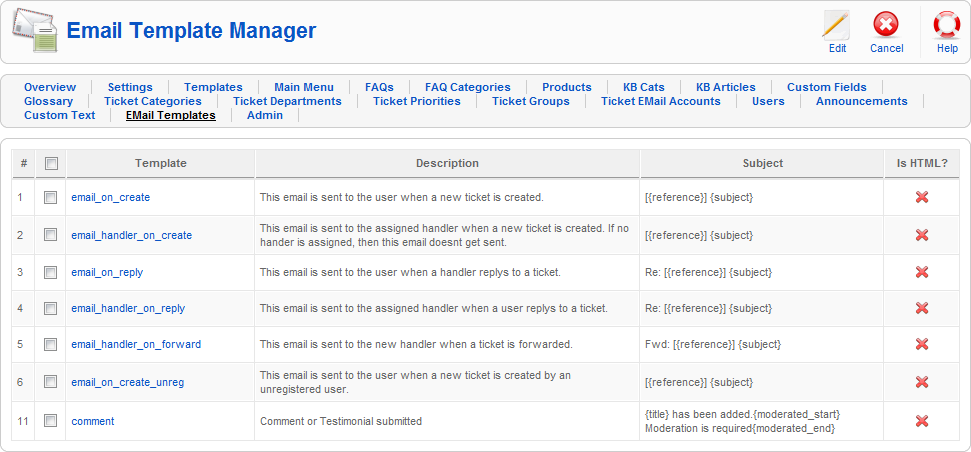Viewport: 971px width, 452px height.
Task: Switch to the KB Articles section
Action: pyautogui.click(x=725, y=87)
